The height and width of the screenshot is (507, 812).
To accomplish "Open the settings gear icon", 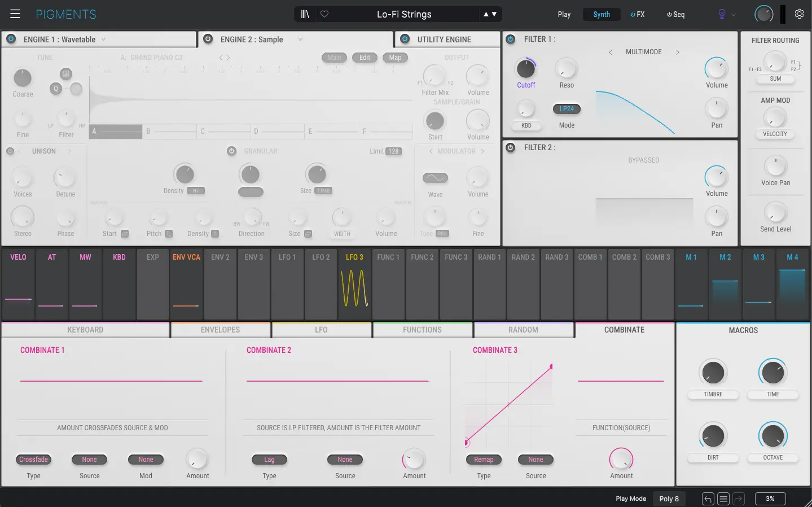I will tap(800, 14).
